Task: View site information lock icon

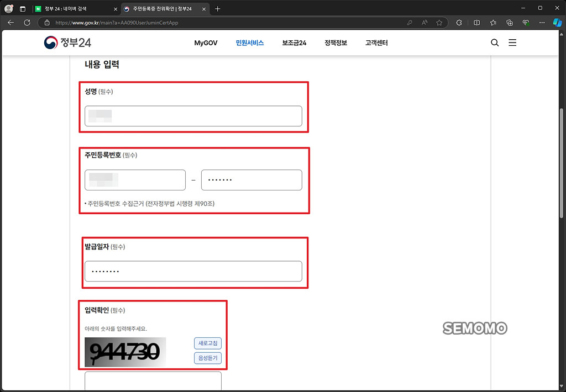Action: pyautogui.click(x=46, y=22)
